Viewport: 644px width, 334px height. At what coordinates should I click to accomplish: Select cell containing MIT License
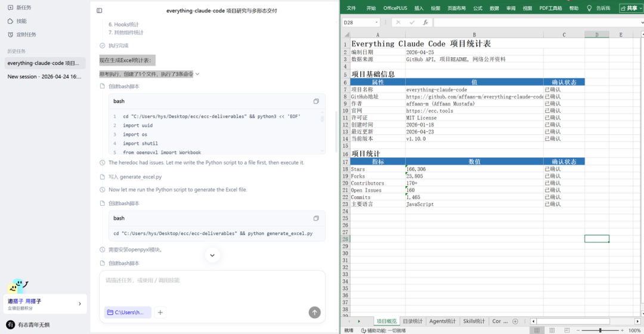point(474,117)
